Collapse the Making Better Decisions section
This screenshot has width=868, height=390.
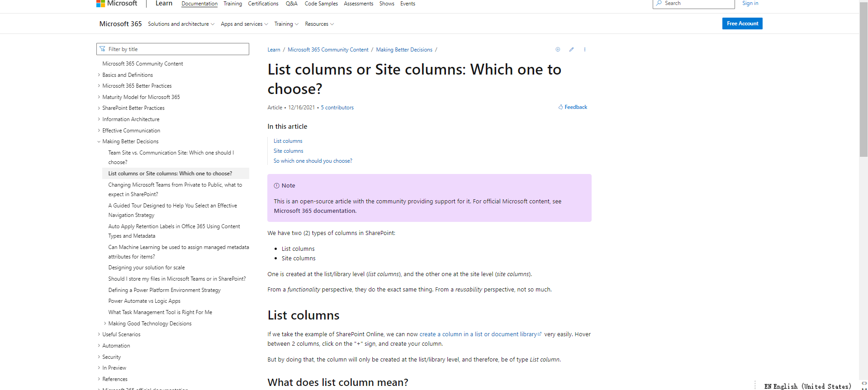[99, 142]
